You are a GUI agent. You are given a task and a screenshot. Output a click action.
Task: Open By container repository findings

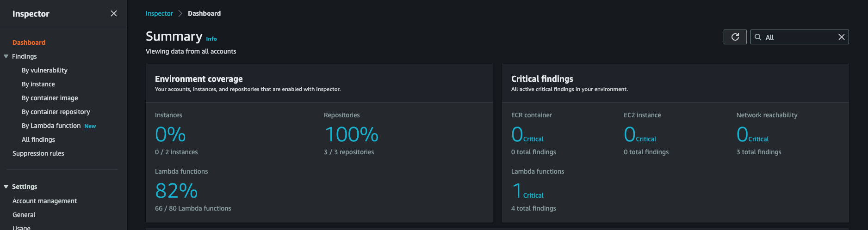(56, 112)
